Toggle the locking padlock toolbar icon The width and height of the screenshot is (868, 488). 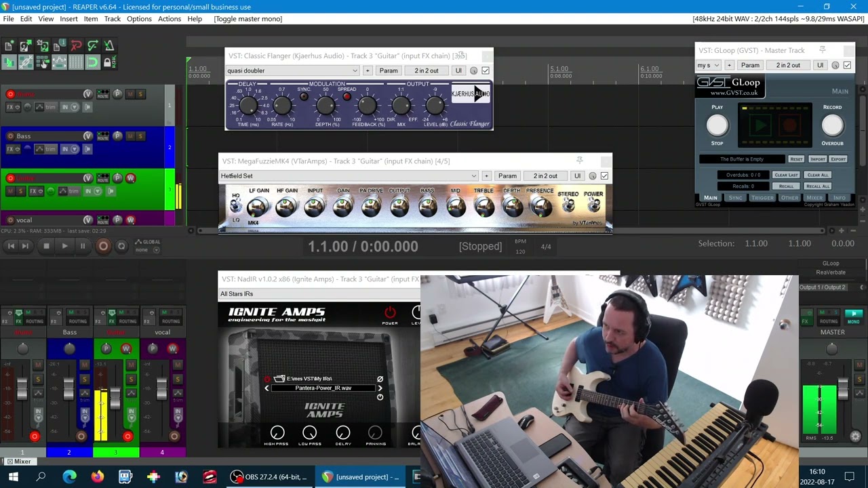109,62
